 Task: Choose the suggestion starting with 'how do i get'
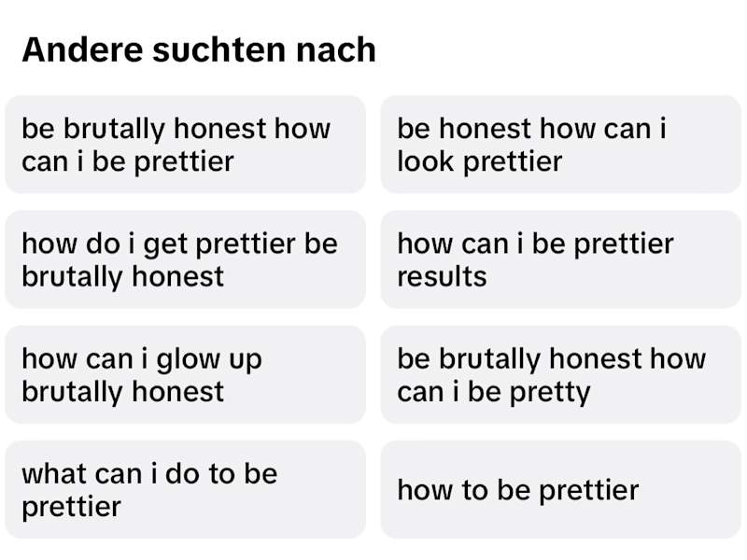[x=185, y=259]
